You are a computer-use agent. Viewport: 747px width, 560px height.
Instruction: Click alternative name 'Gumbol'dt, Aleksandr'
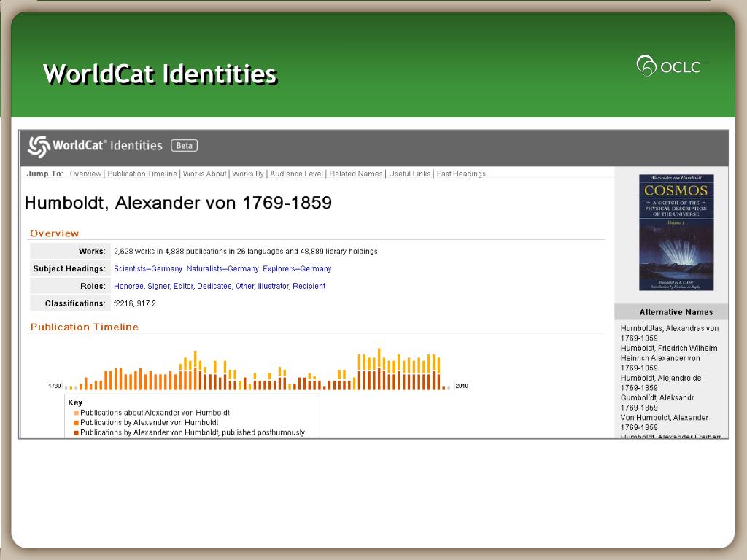[657, 397]
